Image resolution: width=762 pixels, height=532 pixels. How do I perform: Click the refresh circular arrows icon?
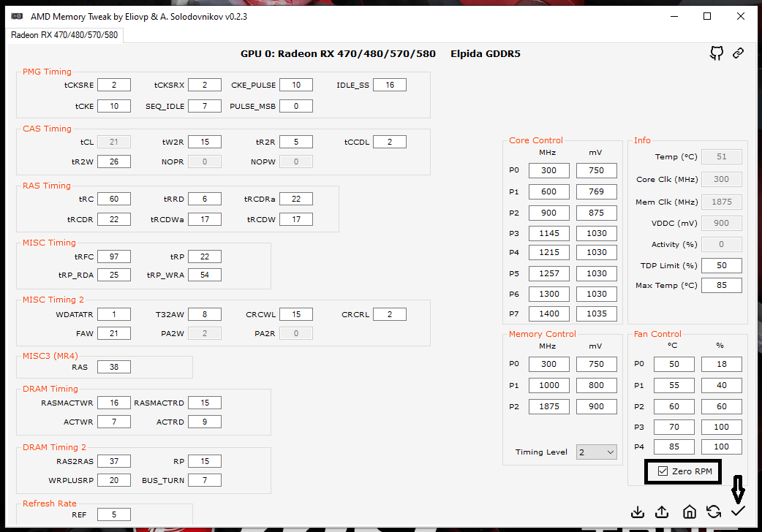point(714,512)
